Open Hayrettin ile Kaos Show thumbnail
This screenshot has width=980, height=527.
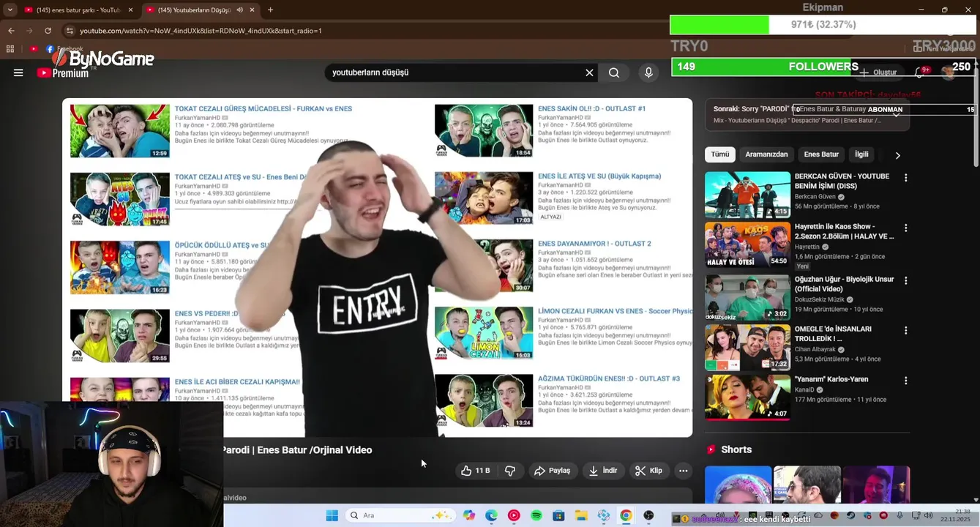click(747, 245)
